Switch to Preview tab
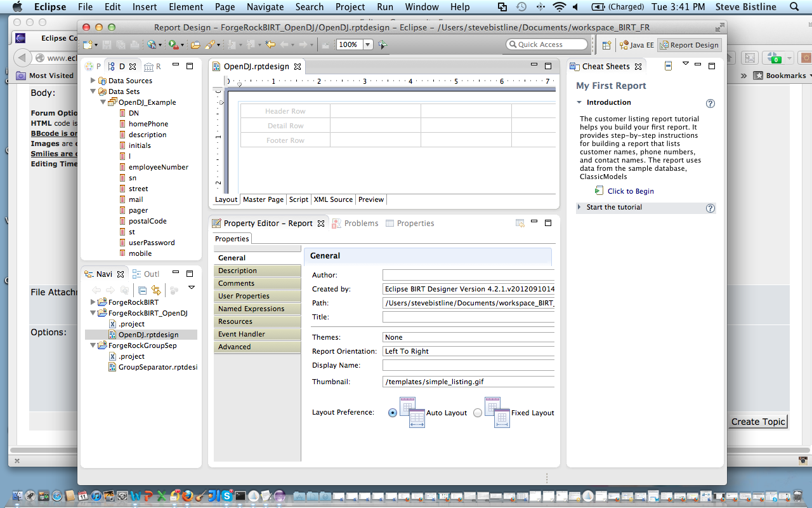The width and height of the screenshot is (812, 508). [371, 199]
